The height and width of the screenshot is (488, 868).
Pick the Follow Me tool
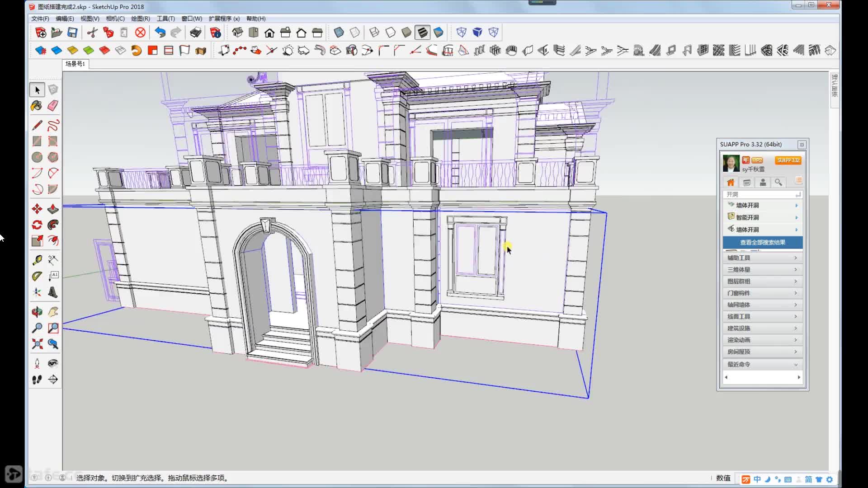pos(53,225)
